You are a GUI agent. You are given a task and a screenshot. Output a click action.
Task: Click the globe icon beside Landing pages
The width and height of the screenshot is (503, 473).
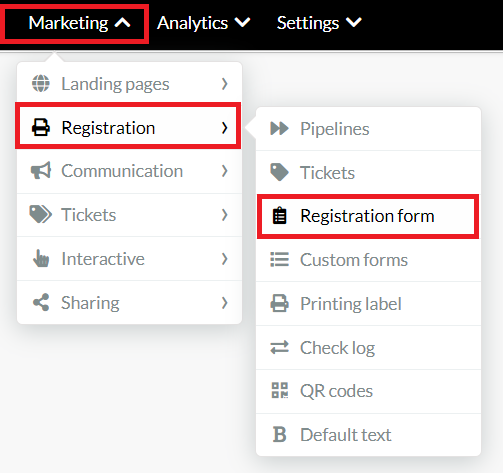tap(41, 83)
